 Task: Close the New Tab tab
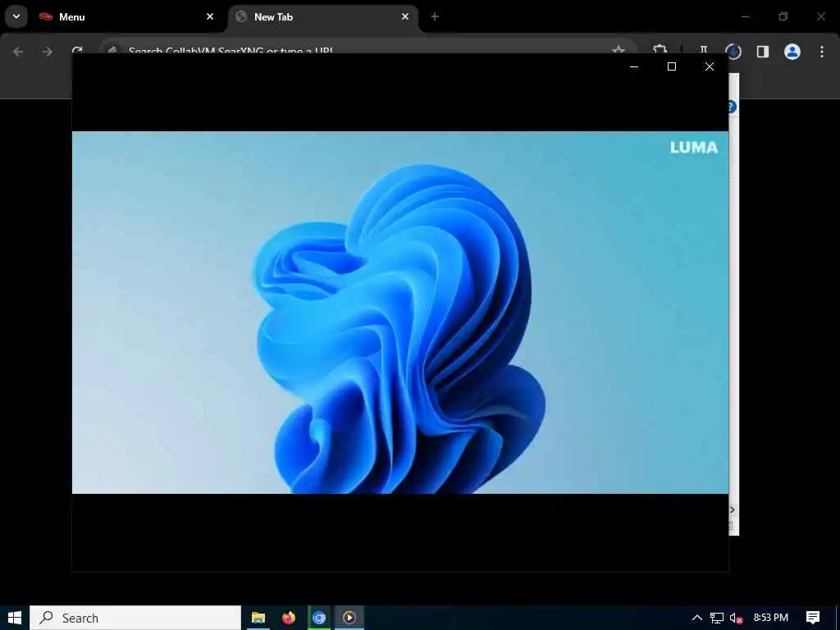pos(405,16)
